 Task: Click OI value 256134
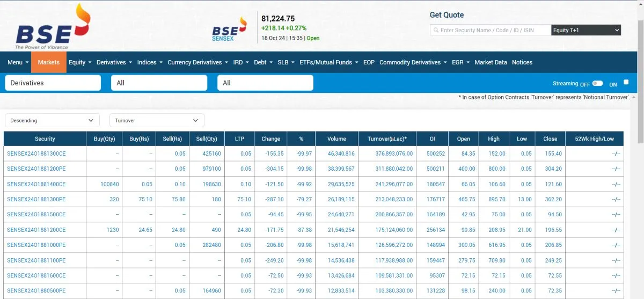[436, 230]
